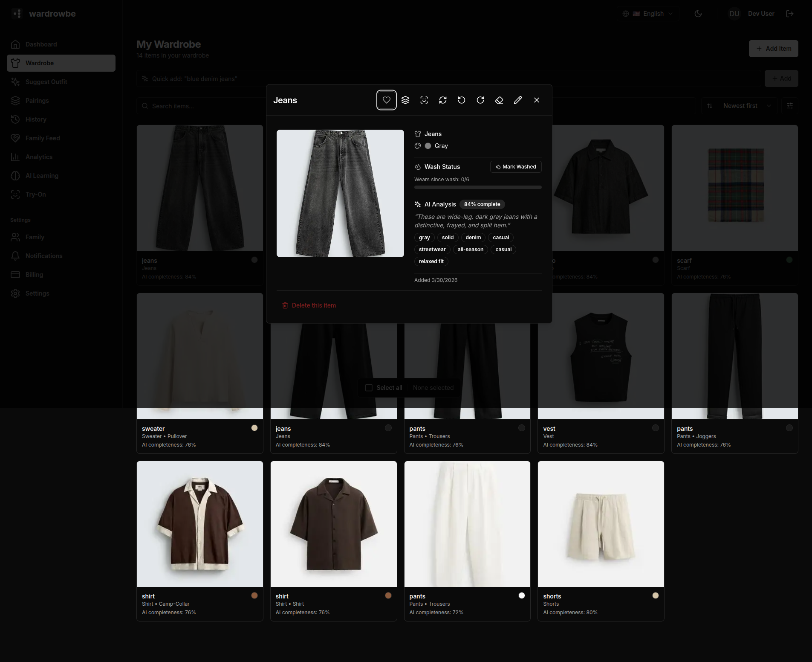This screenshot has height=662, width=812.
Task: Open the brown camp-collar shirt thumbnail
Action: [x=199, y=524]
